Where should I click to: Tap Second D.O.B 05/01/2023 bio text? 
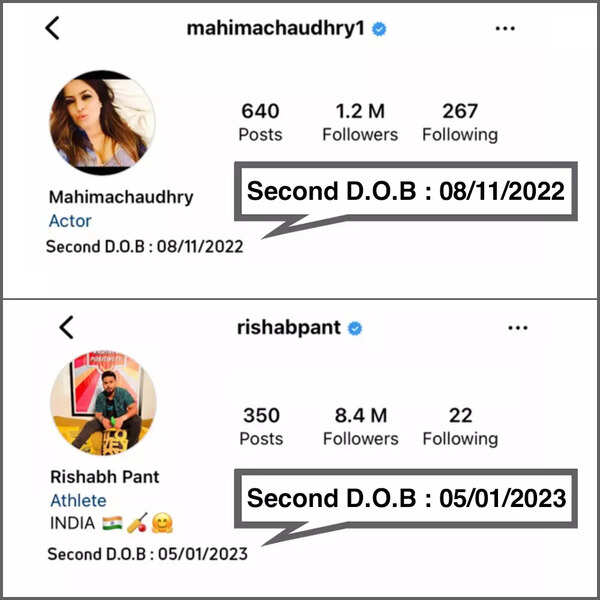pos(148,554)
